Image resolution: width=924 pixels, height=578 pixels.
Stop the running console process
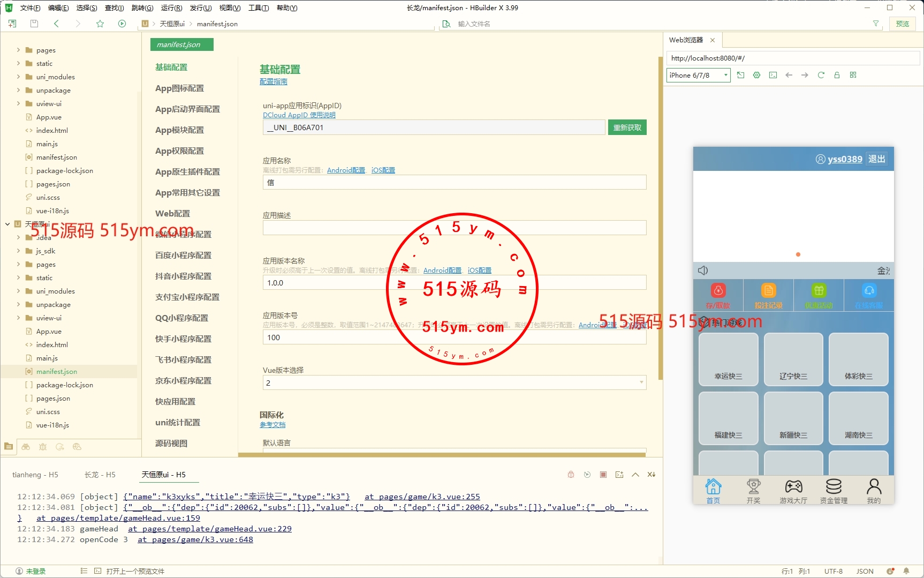603,475
